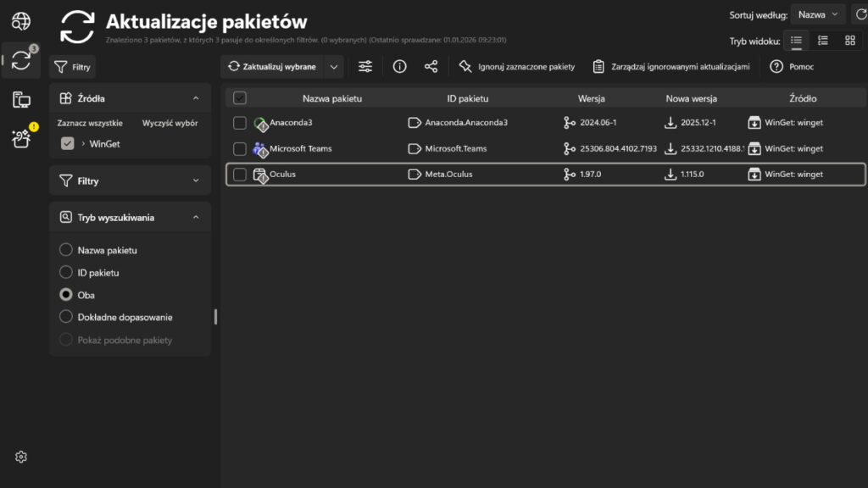Open the 'Sortuj według: Nazwa' dropdown

[817, 14]
